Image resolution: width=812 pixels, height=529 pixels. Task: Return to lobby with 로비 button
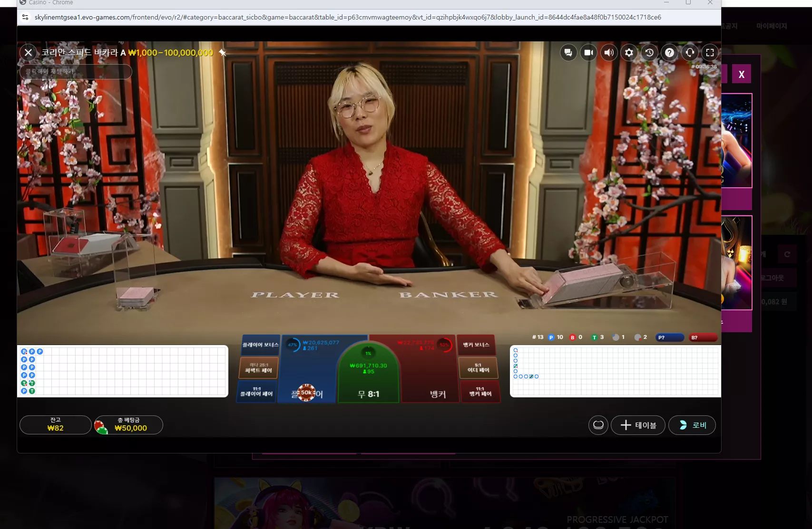point(692,425)
